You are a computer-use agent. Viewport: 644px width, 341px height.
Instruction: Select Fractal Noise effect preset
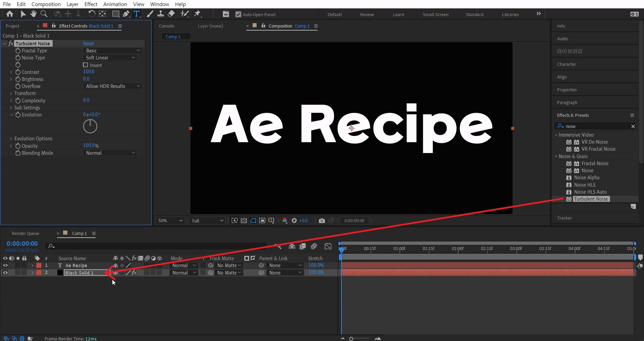click(x=595, y=163)
